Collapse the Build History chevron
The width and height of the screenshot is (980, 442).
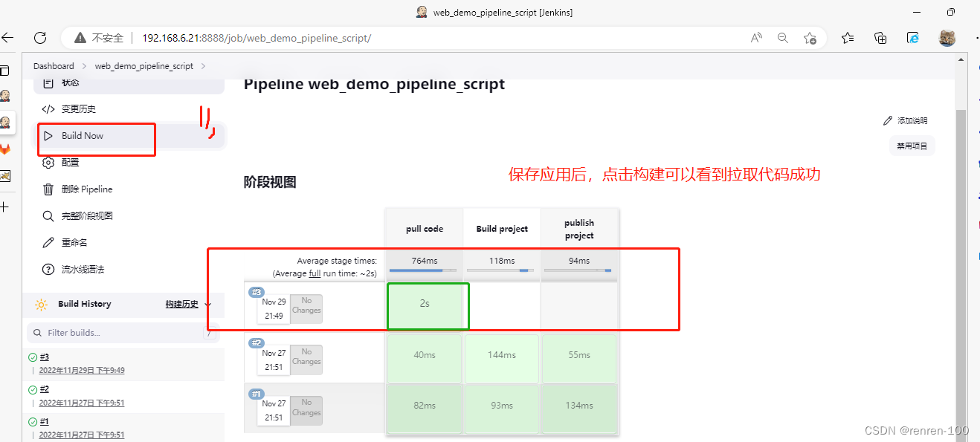pos(207,305)
